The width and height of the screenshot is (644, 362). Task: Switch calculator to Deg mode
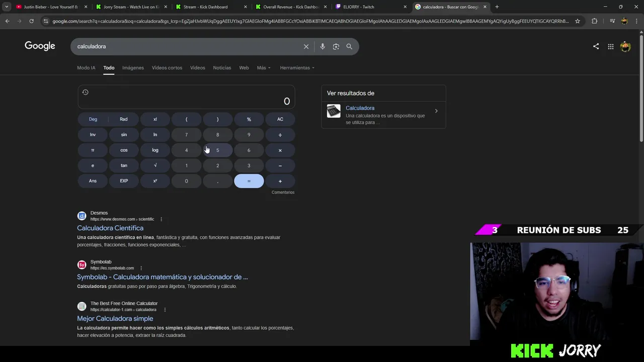click(93, 119)
